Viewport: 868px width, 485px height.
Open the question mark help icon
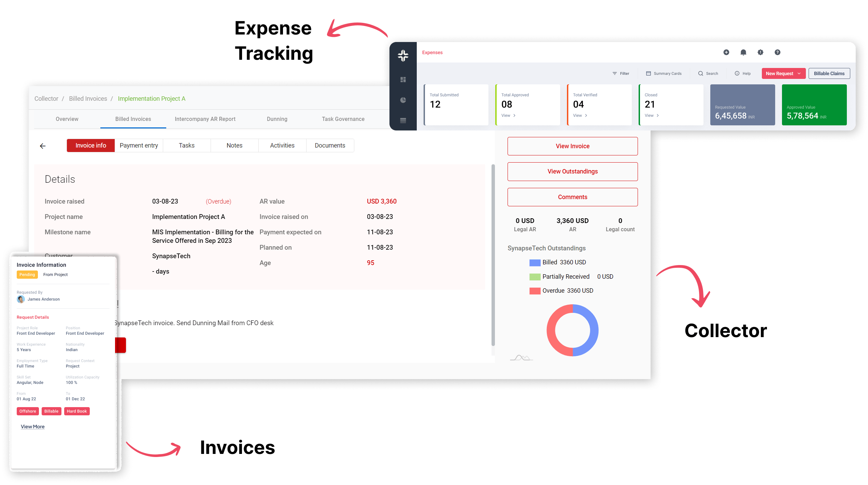[x=777, y=52]
